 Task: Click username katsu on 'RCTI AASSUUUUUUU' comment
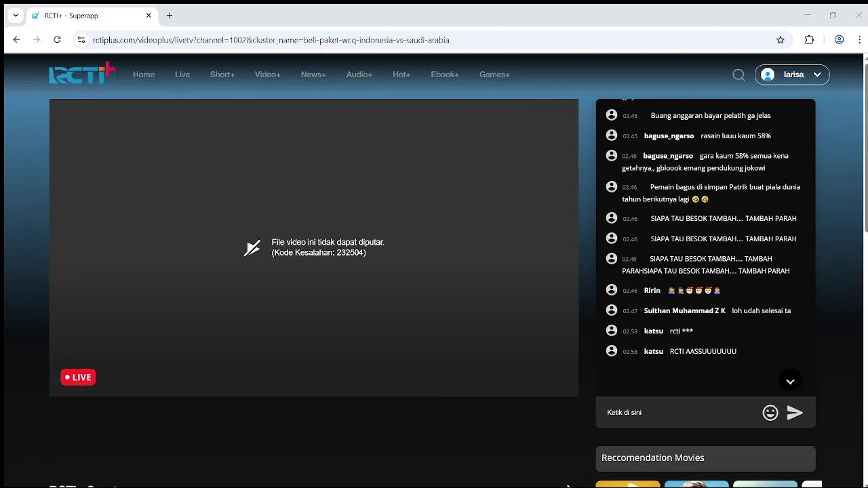click(653, 351)
